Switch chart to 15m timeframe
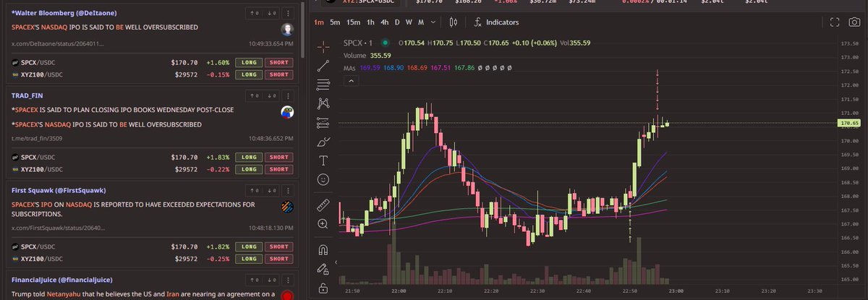The height and width of the screenshot is (300, 868). click(x=353, y=22)
